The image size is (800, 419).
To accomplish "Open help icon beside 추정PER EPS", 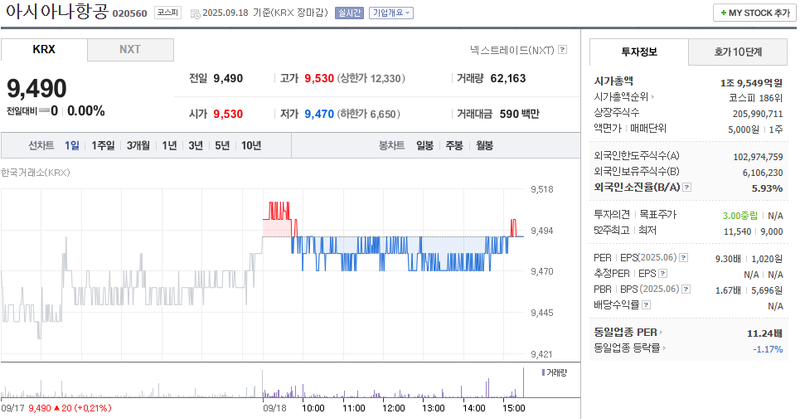I will [x=663, y=274].
